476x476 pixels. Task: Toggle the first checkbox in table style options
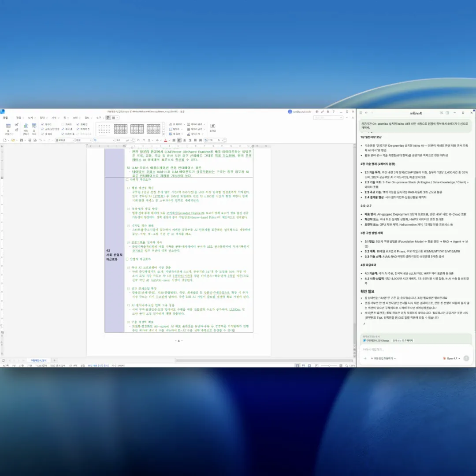(43, 124)
